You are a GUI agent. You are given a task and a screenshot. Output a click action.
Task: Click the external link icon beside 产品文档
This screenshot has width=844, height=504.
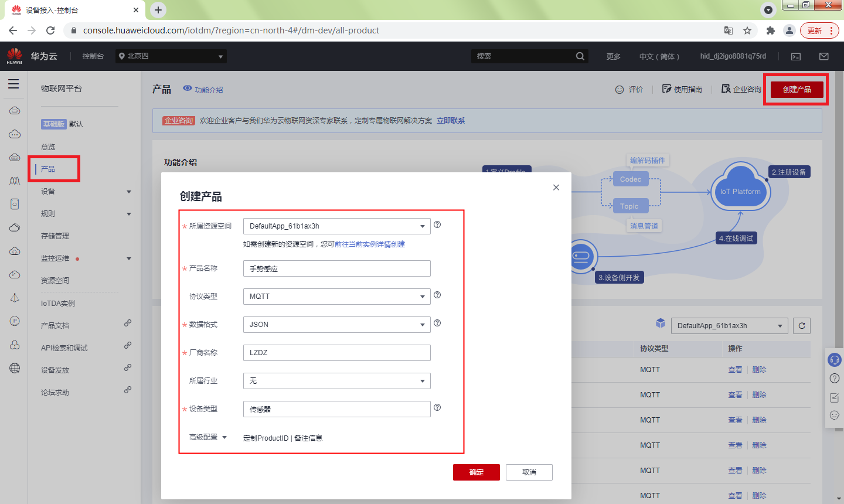coord(127,323)
